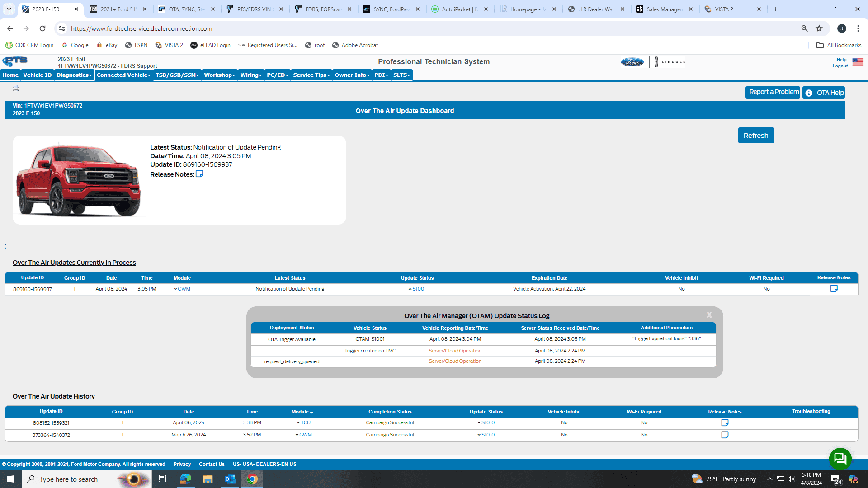This screenshot has height=488, width=868.
Task: Open release notes for update 869160-1569937 row
Action: coord(834,288)
